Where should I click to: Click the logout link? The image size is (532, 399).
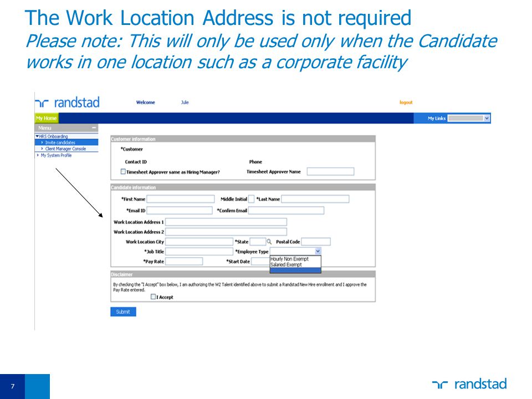pos(406,102)
